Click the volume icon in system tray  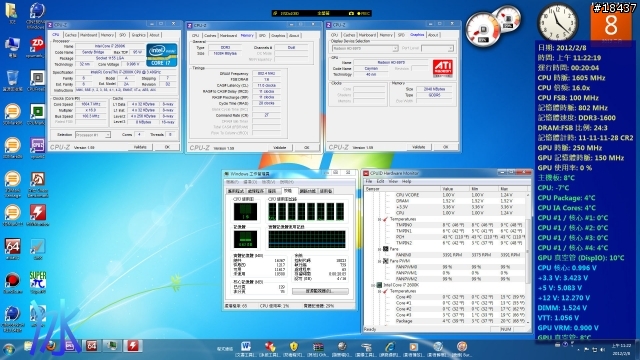[603, 349]
